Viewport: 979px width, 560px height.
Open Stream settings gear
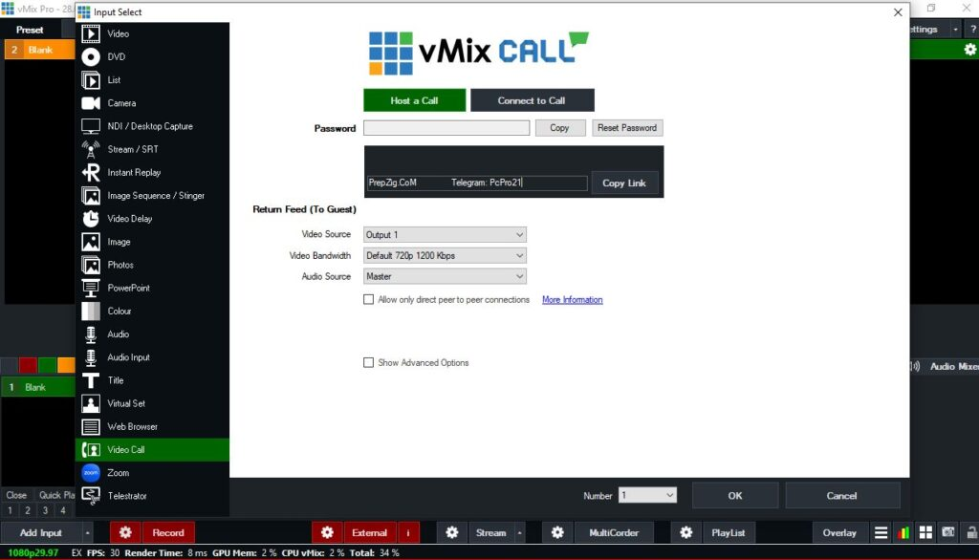[x=452, y=532]
